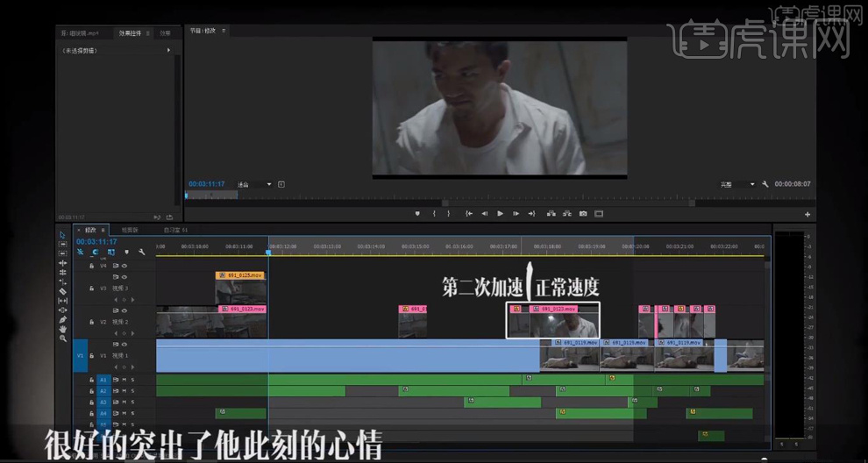Add keyframe on V1 track

tap(124, 366)
